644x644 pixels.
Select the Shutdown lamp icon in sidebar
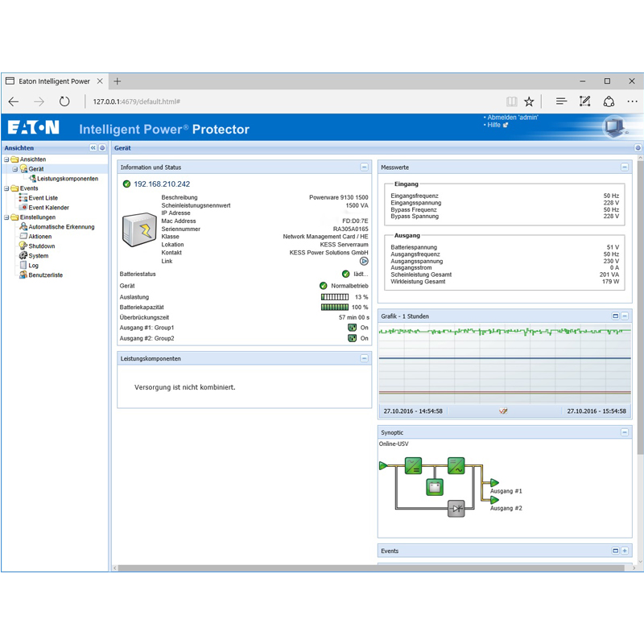(x=24, y=246)
